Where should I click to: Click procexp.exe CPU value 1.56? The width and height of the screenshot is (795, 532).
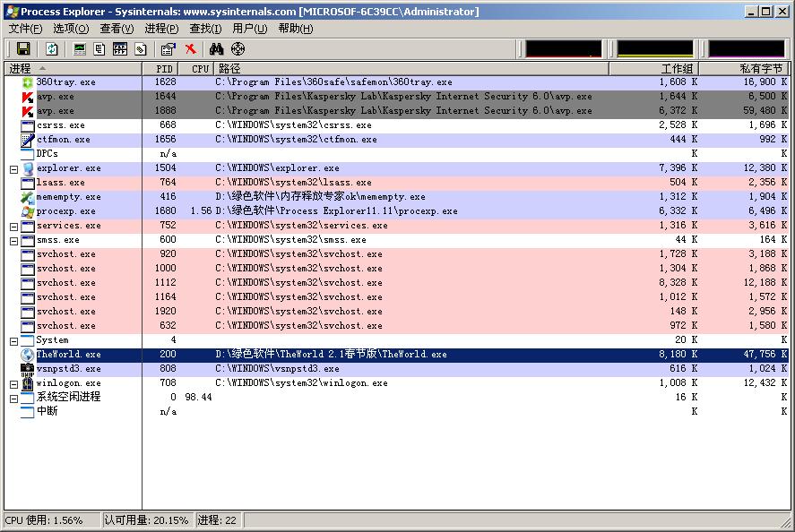click(x=201, y=211)
